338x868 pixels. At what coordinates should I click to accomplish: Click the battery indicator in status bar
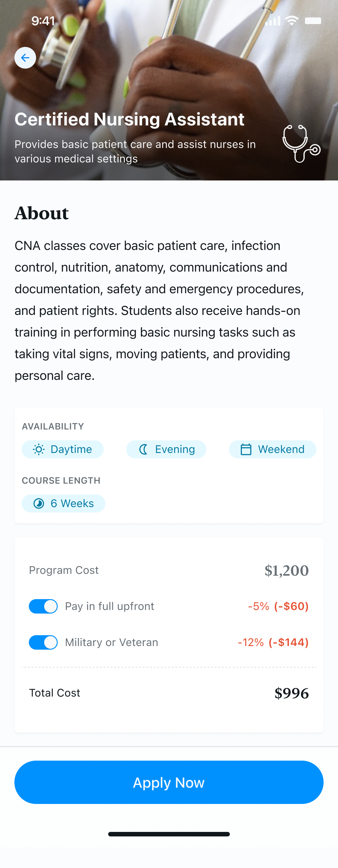click(313, 21)
